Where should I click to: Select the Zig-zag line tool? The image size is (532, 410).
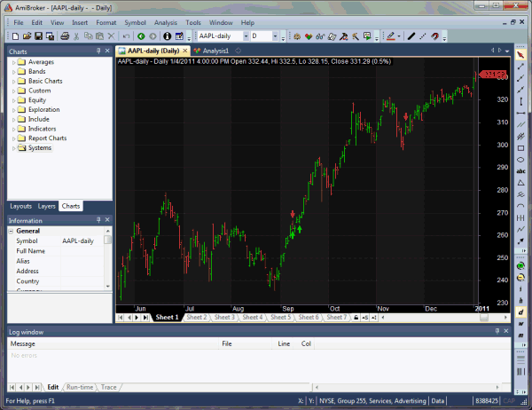[520, 229]
